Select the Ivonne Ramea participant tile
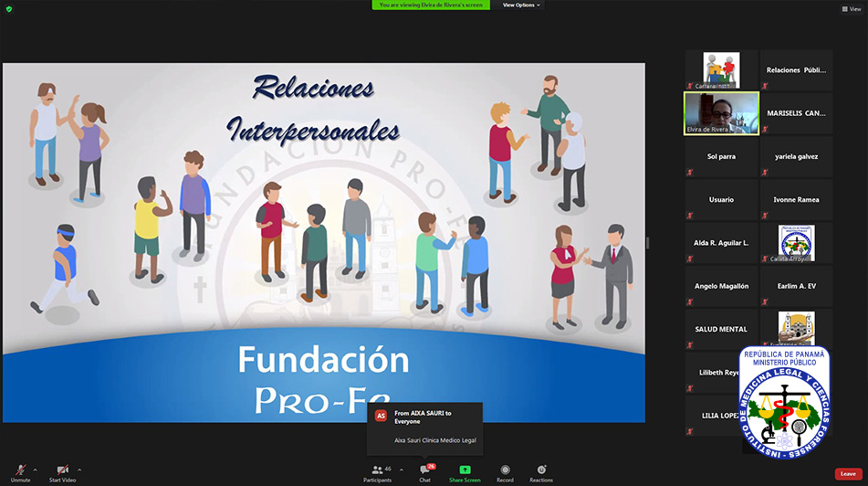Viewport: 868px width, 486px height. click(x=796, y=199)
